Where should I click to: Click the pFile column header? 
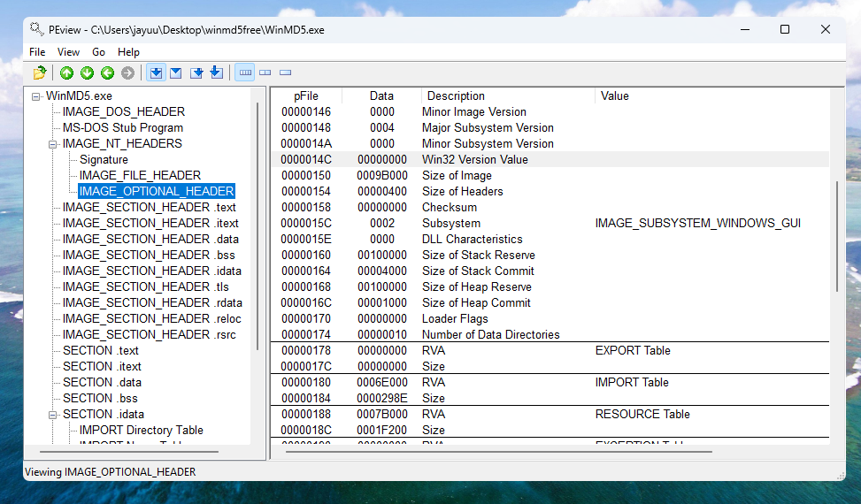[x=306, y=96]
